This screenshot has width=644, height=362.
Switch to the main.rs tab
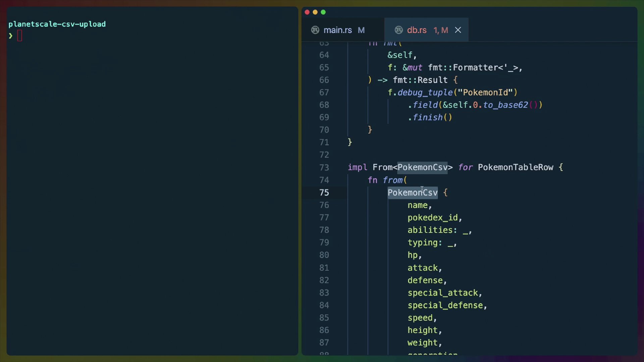click(342, 30)
